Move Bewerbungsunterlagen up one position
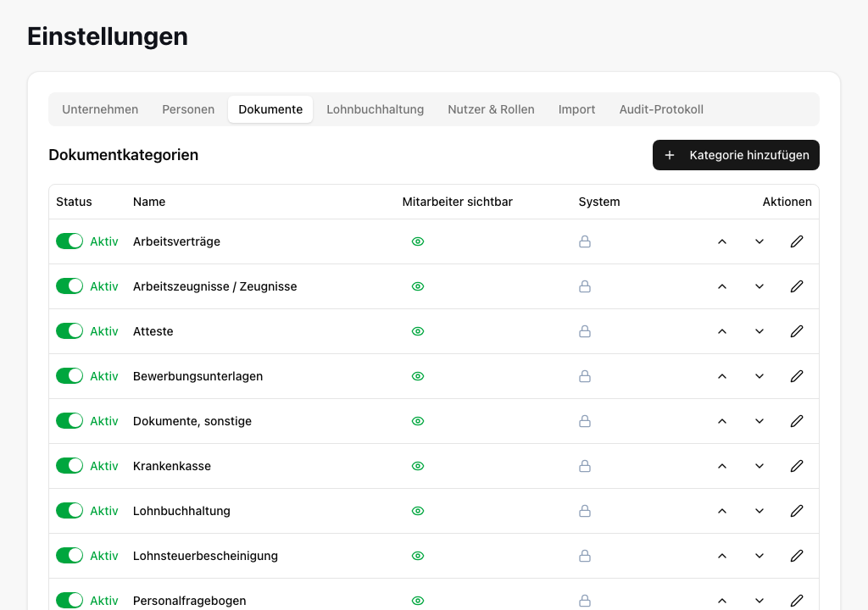The height and width of the screenshot is (610, 868). click(722, 376)
